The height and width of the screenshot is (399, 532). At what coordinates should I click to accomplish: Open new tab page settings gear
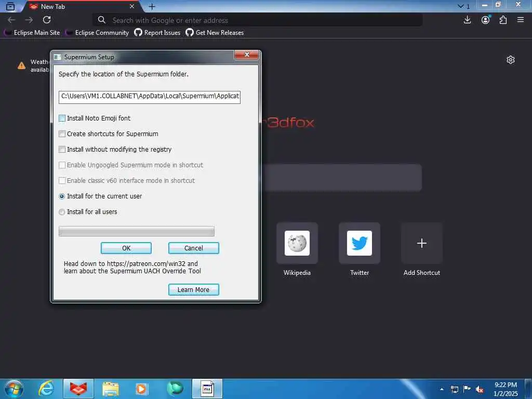point(511,60)
